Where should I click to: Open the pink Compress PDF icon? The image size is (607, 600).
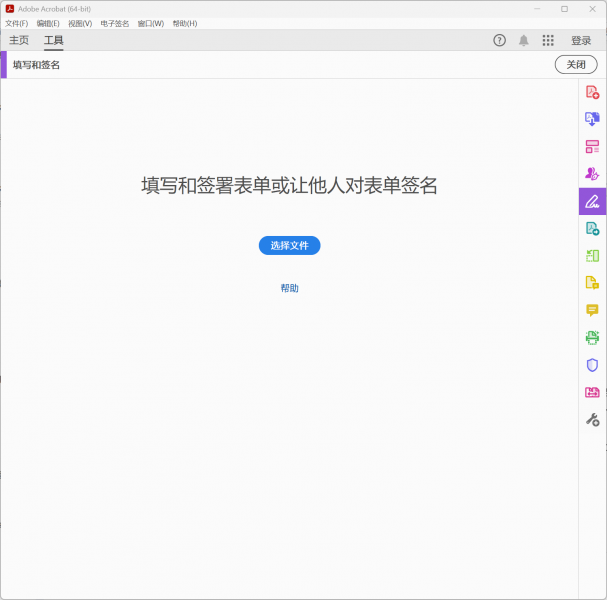tap(592, 392)
